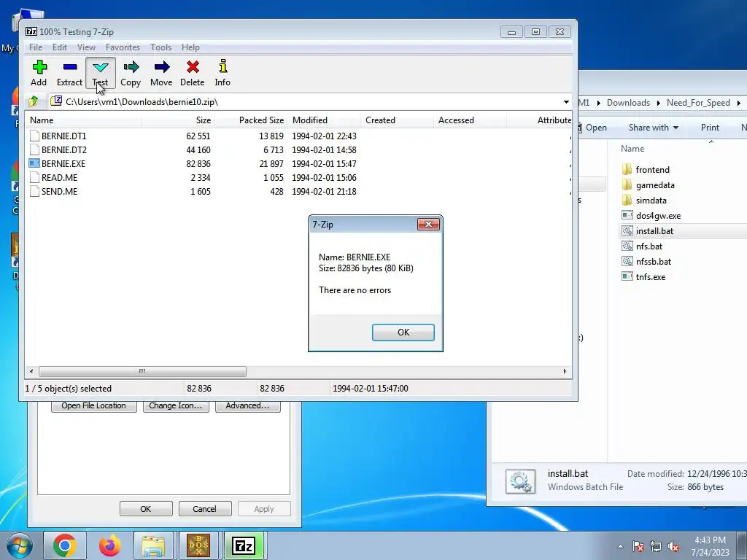Sort by the Name column header in 7-Zip
747x560 pixels.
tap(84, 120)
